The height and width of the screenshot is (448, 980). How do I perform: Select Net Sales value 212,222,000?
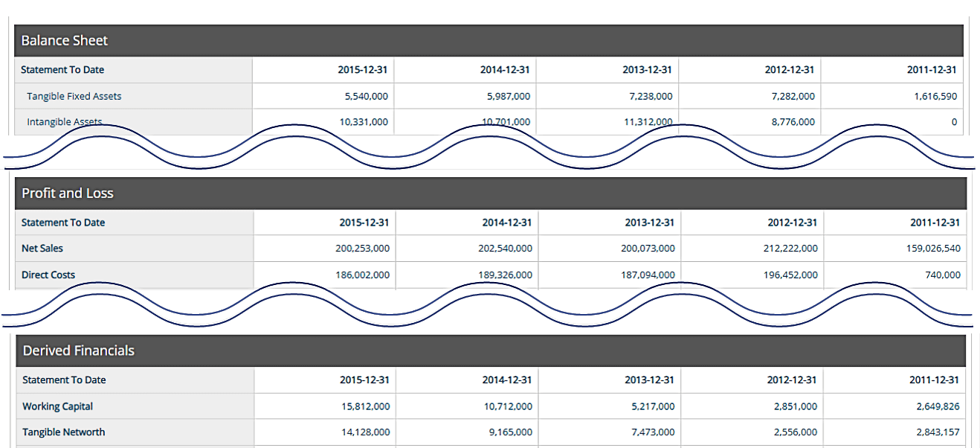pos(790,249)
